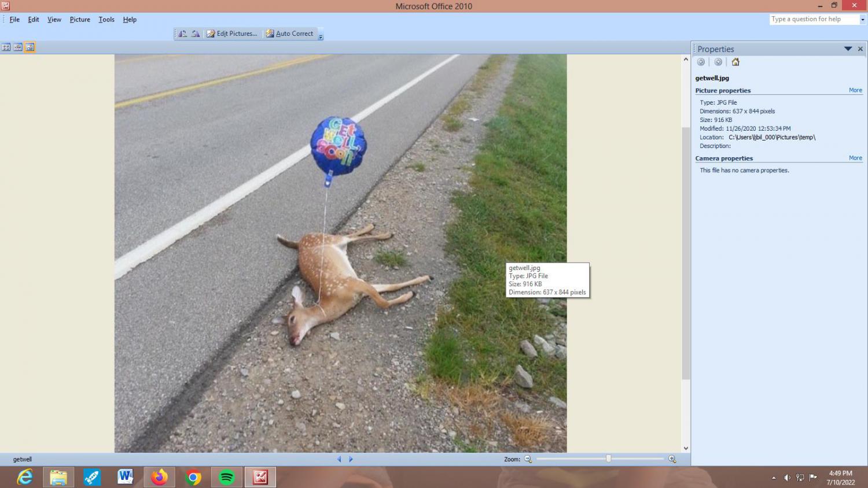Switch to Single Picture view

click(30, 47)
